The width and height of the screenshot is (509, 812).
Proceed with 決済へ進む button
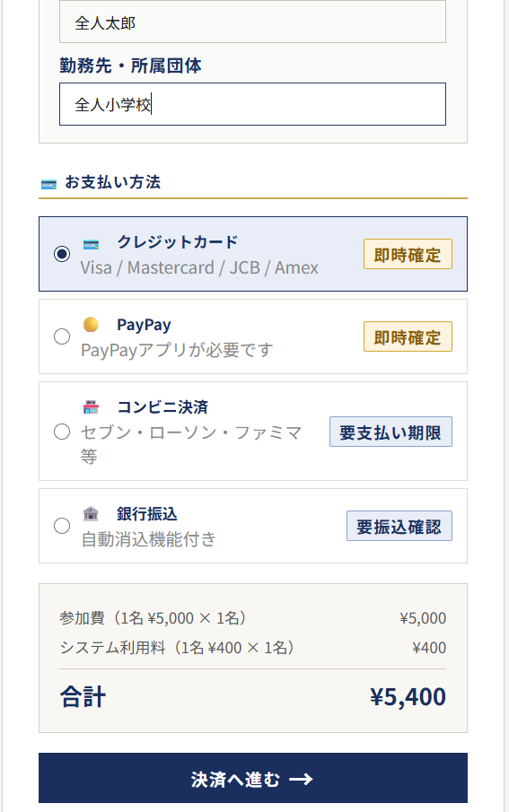253,778
